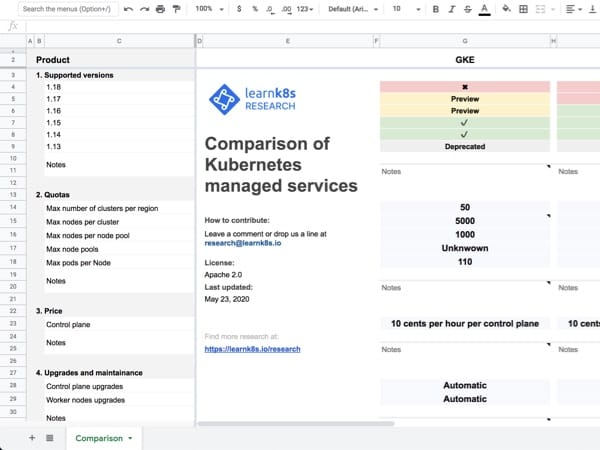Viewport: 600px width, 450px height.
Task: Select the Unknown cell
Action: click(465, 248)
